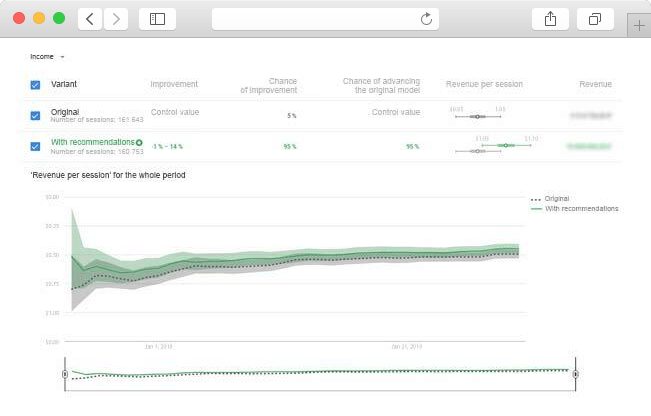Click green icon beside With recommendations

[139, 143]
